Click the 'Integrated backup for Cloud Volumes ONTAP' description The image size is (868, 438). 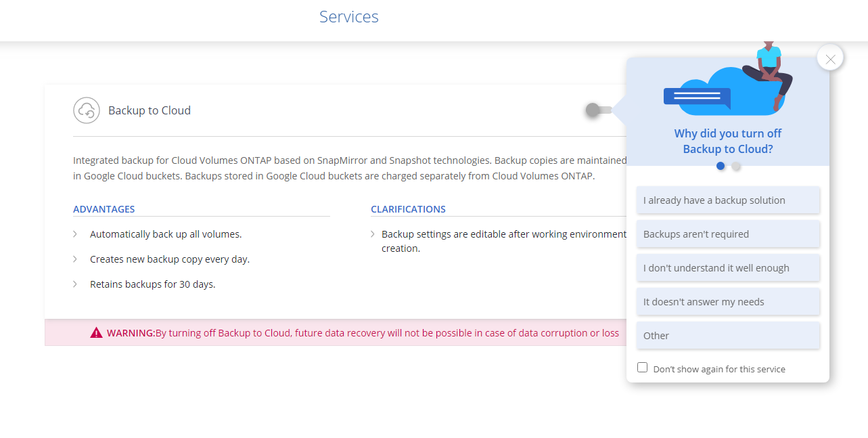tap(350, 169)
